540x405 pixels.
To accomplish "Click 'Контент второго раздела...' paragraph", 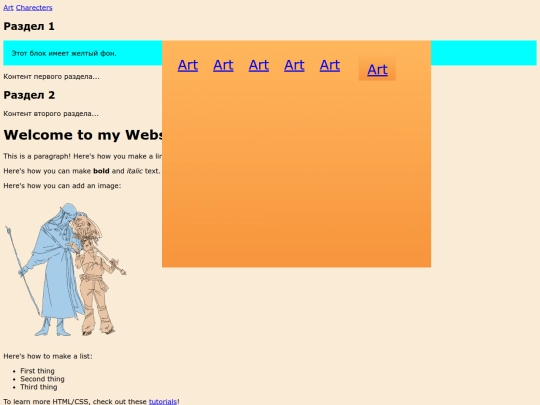I will (51, 114).
